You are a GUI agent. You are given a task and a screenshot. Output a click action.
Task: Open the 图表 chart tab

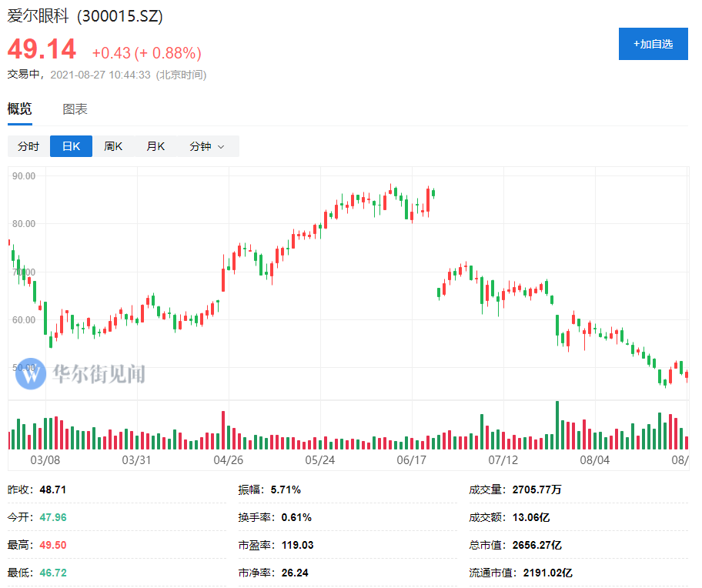pyautogui.click(x=75, y=109)
